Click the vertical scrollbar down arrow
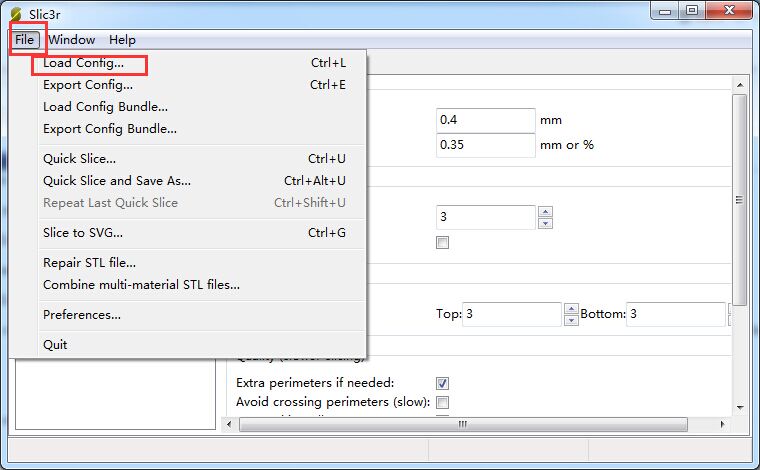This screenshot has width=760, height=470. tap(740, 407)
